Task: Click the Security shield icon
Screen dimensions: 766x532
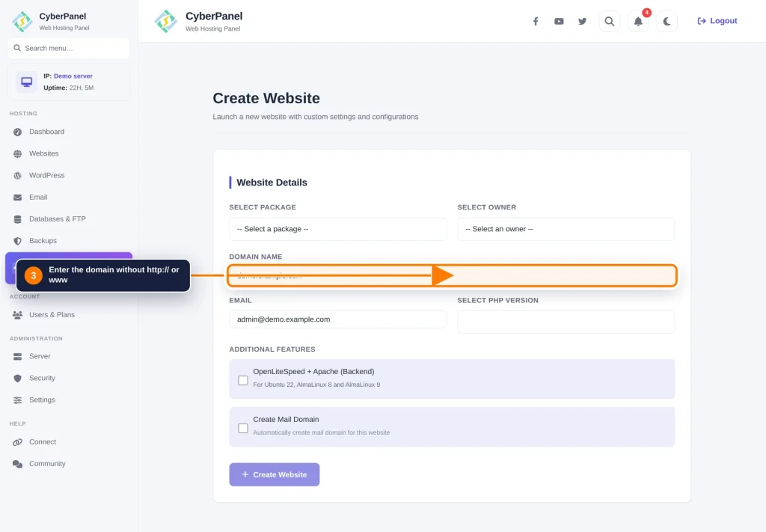Action: coord(18,378)
